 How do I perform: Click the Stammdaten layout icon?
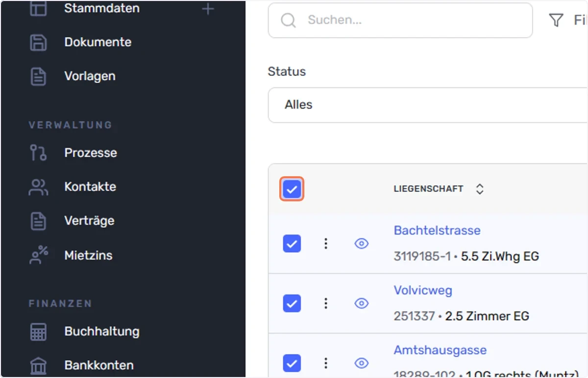[x=38, y=8]
